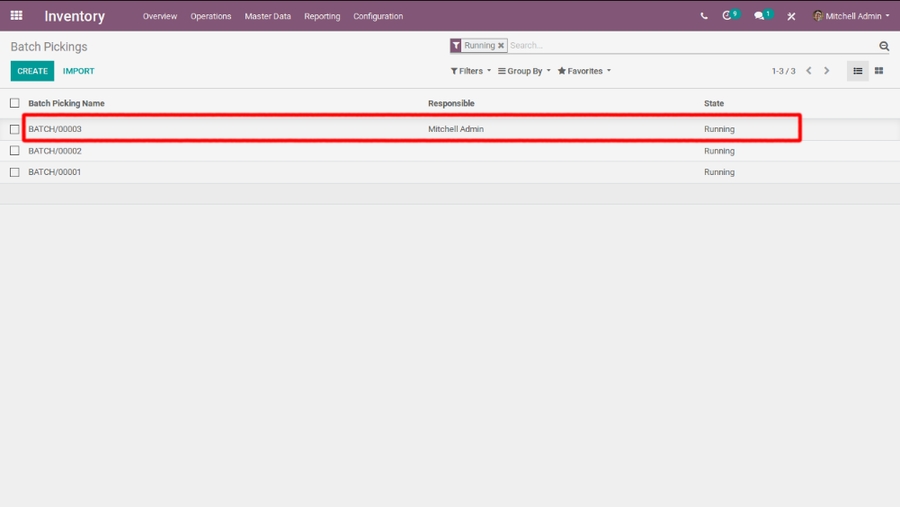This screenshot has width=900, height=507.
Task: Expand the Filters dropdown
Action: [471, 71]
